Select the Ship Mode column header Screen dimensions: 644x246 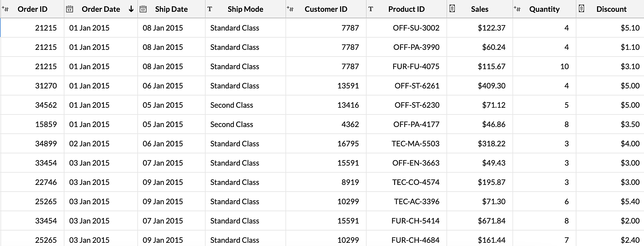click(x=245, y=9)
